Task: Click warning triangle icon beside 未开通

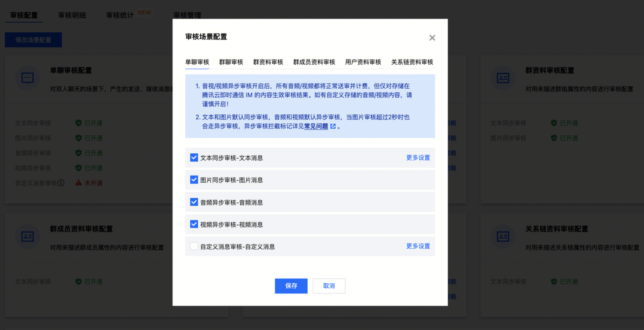Action: pos(78,183)
